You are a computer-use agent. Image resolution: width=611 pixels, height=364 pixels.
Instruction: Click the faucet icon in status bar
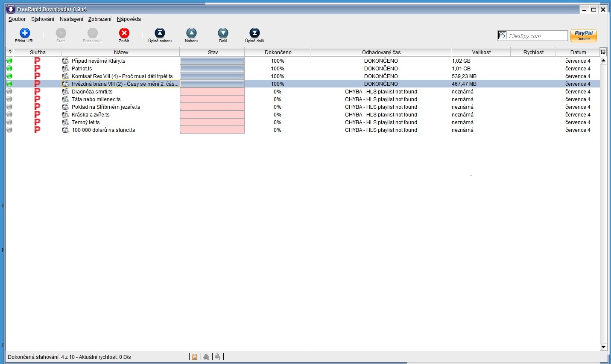(218, 357)
